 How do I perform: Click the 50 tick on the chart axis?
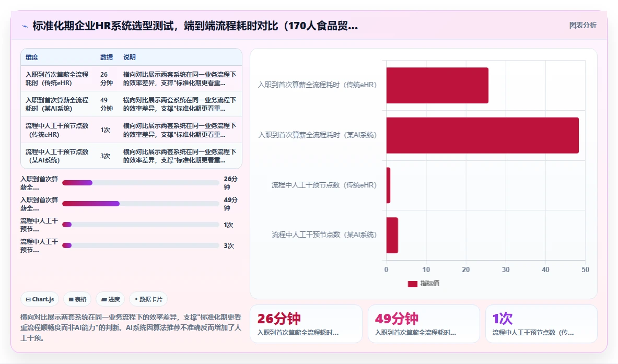(585, 270)
